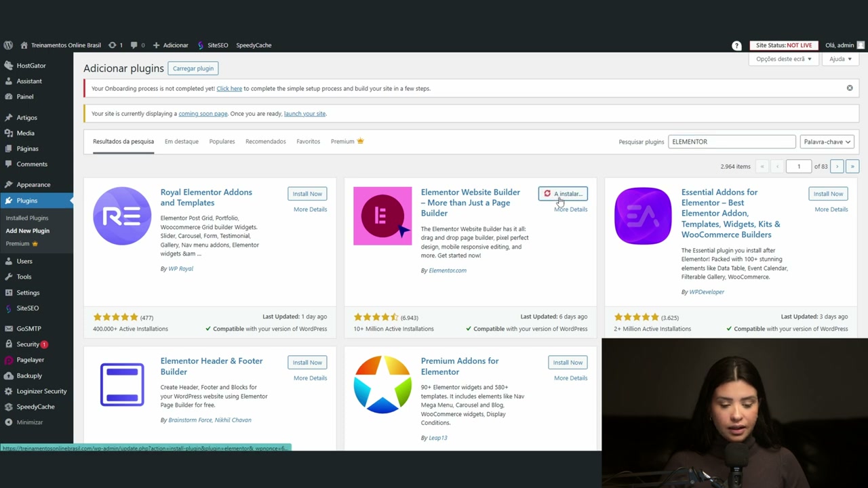
Task: Open Artigos in the sidebar
Action: 27,118
